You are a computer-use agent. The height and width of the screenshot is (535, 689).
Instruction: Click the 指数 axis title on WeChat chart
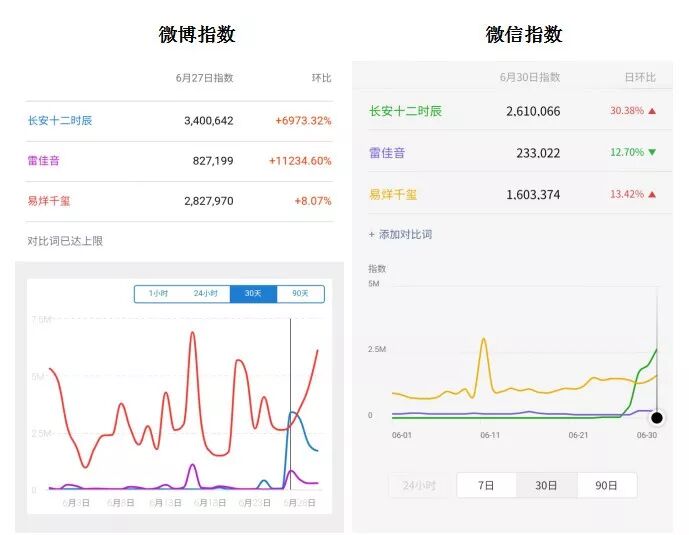(377, 269)
